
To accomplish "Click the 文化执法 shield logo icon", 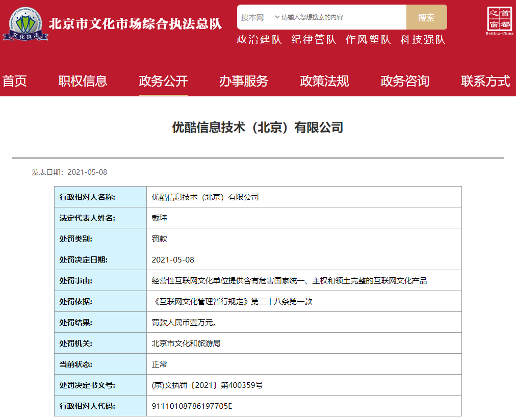I will (x=25, y=23).
